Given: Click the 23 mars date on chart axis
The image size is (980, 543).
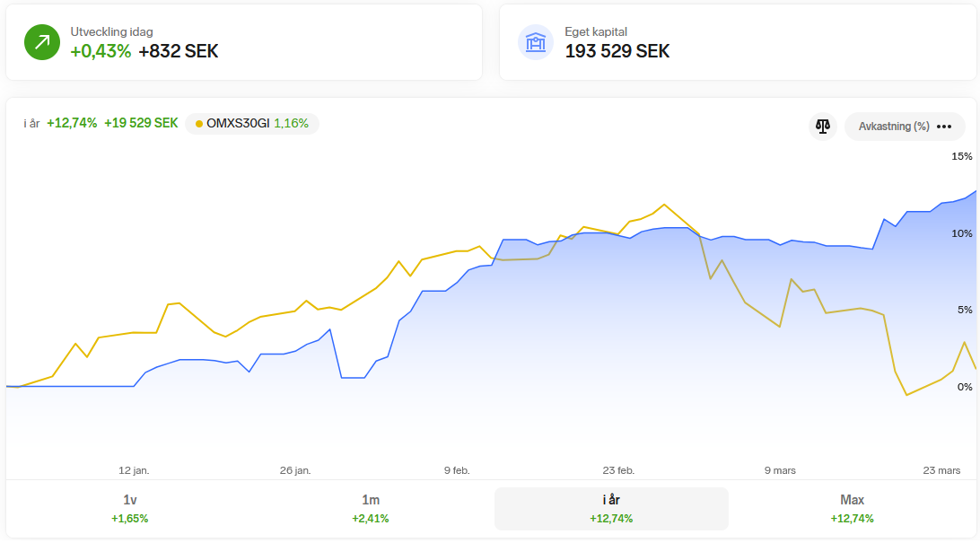Looking at the screenshot, I should coord(941,470).
